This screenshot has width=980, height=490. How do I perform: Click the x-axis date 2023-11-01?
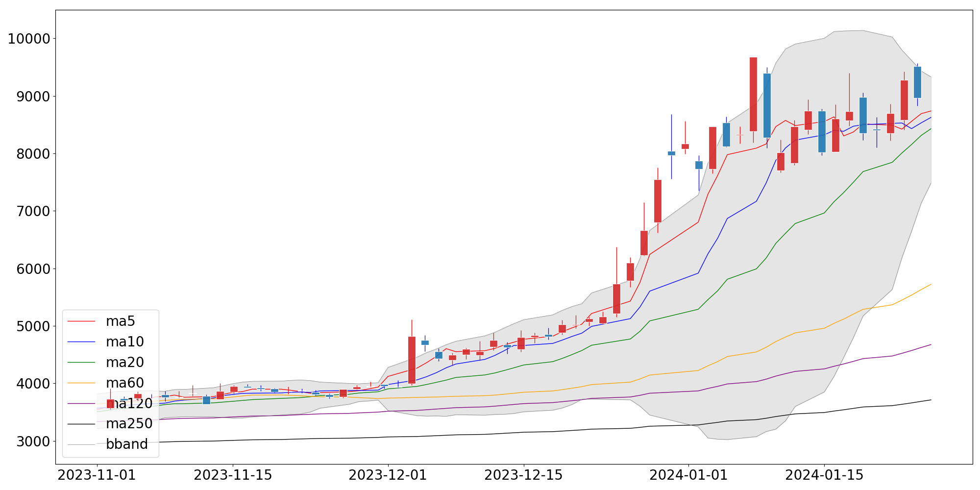click(97, 476)
